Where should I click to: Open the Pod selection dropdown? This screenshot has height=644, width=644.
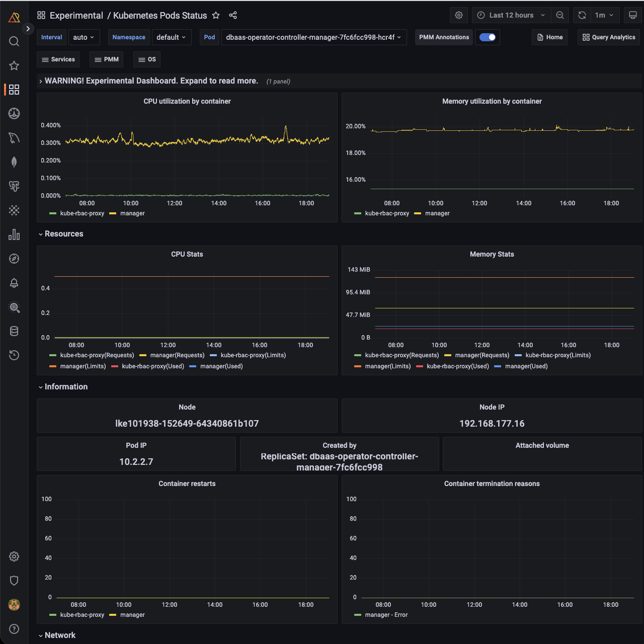(313, 37)
